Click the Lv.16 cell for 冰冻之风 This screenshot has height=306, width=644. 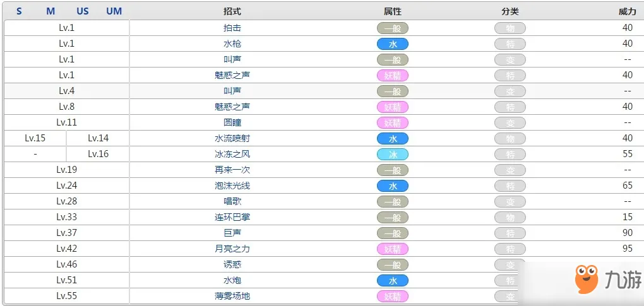[98, 154]
